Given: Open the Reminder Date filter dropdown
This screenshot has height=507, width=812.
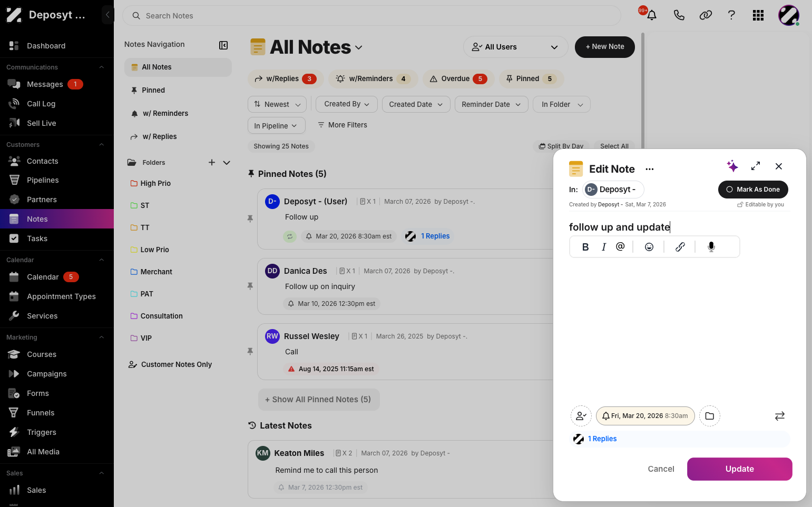Looking at the screenshot, I should [491, 104].
